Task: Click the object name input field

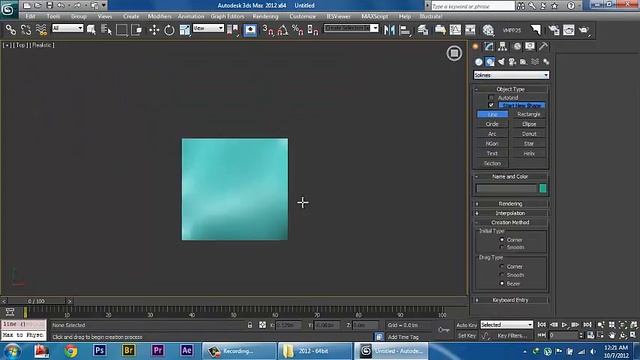Action: 506,188
